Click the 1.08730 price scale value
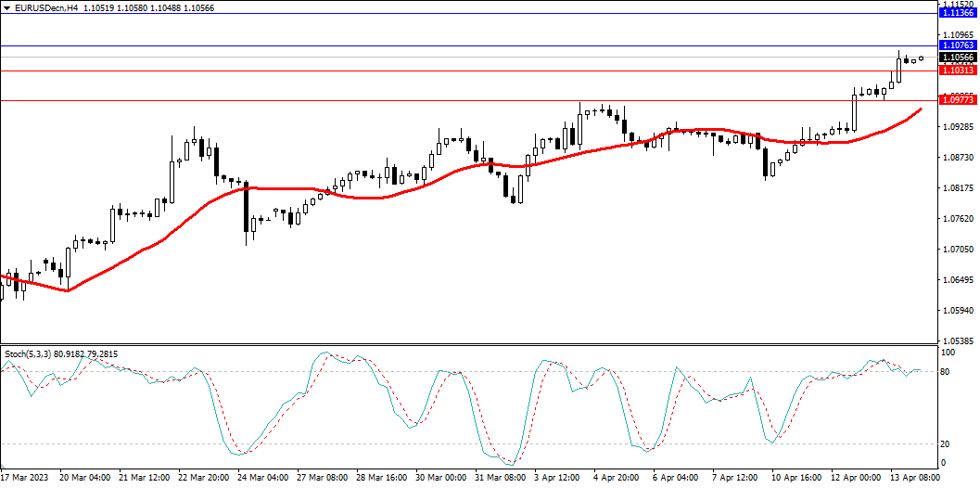Screen dimensions: 980x488 (x=960, y=158)
